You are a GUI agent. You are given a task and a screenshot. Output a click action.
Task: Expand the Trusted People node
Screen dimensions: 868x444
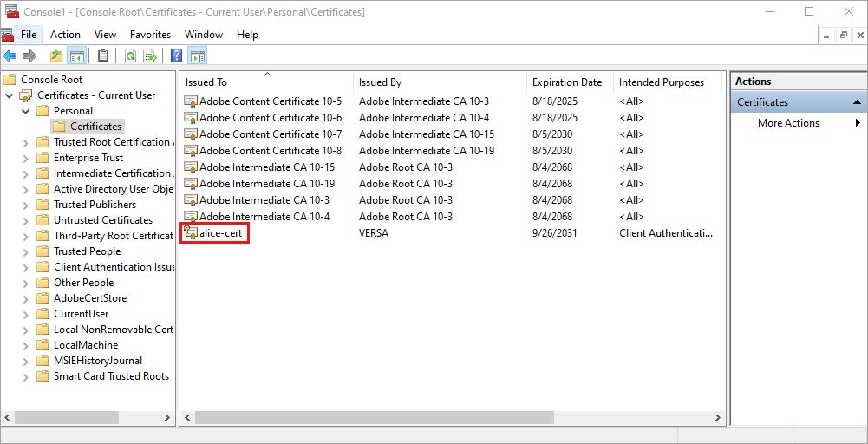coord(25,251)
